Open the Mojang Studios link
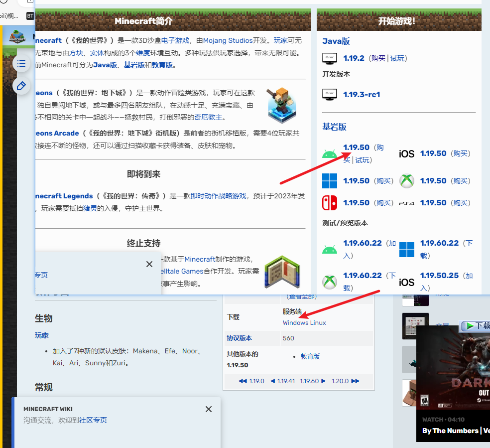 click(x=228, y=41)
